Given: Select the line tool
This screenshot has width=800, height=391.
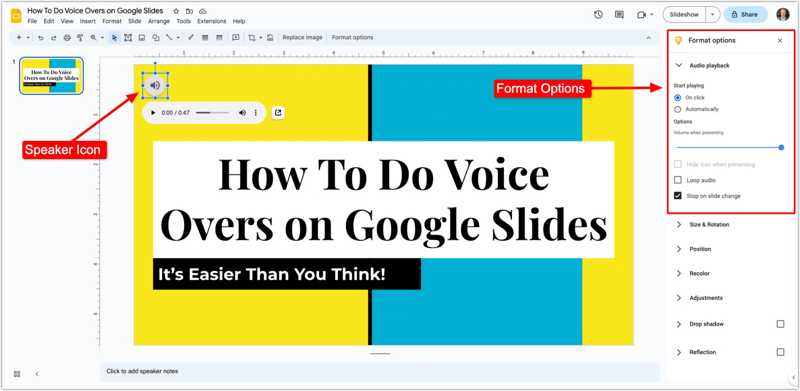Looking at the screenshot, I should click(x=169, y=38).
